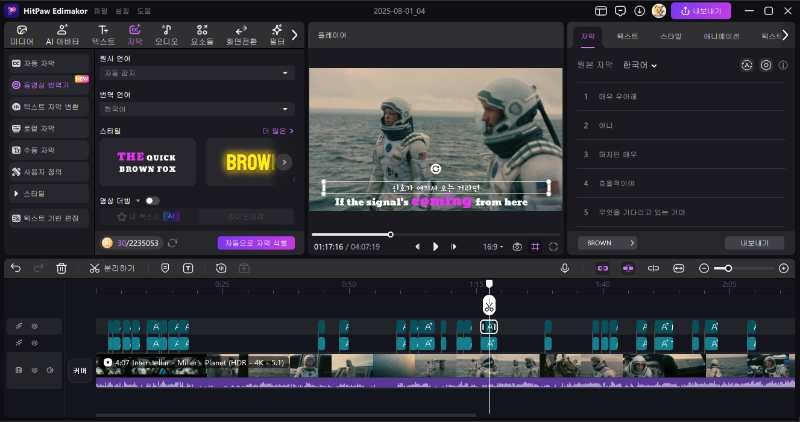Viewport: 800px width, 422px height.
Task: Start voice recording with the microphone icon
Action: tap(565, 268)
